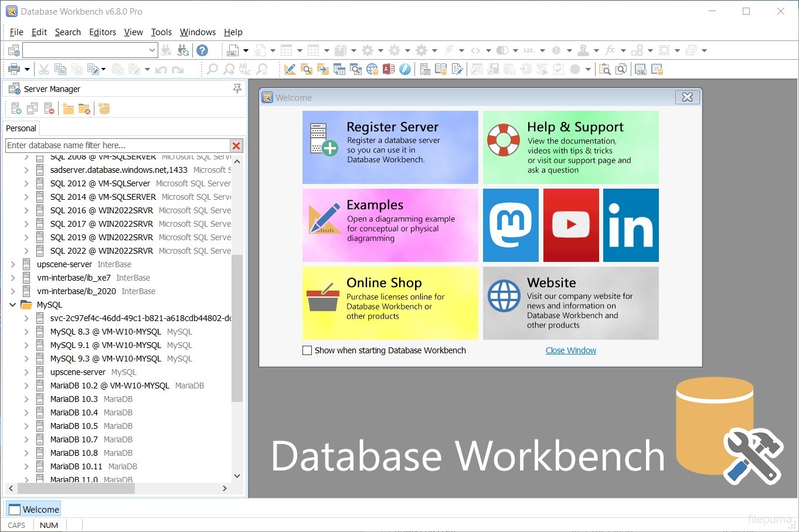Pin the Server Manager panel

click(x=237, y=88)
